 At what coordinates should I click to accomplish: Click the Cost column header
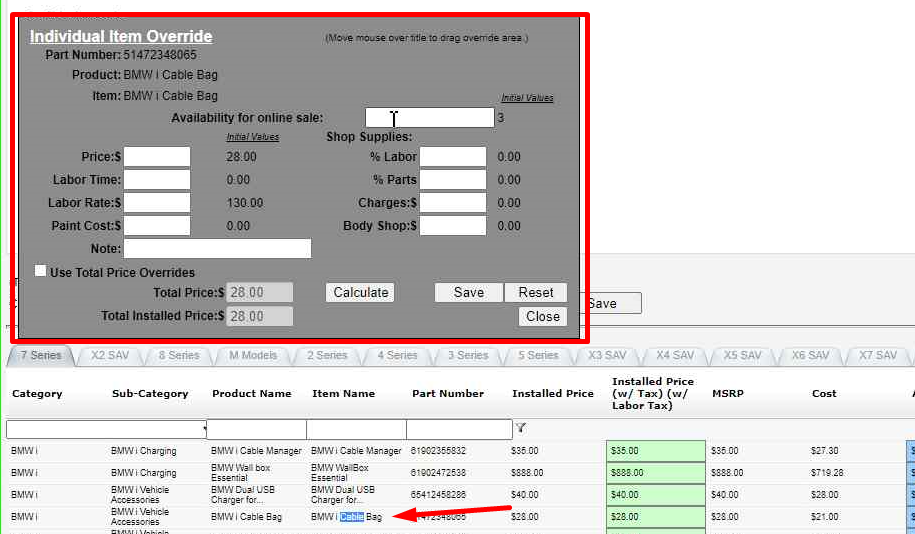(x=824, y=394)
